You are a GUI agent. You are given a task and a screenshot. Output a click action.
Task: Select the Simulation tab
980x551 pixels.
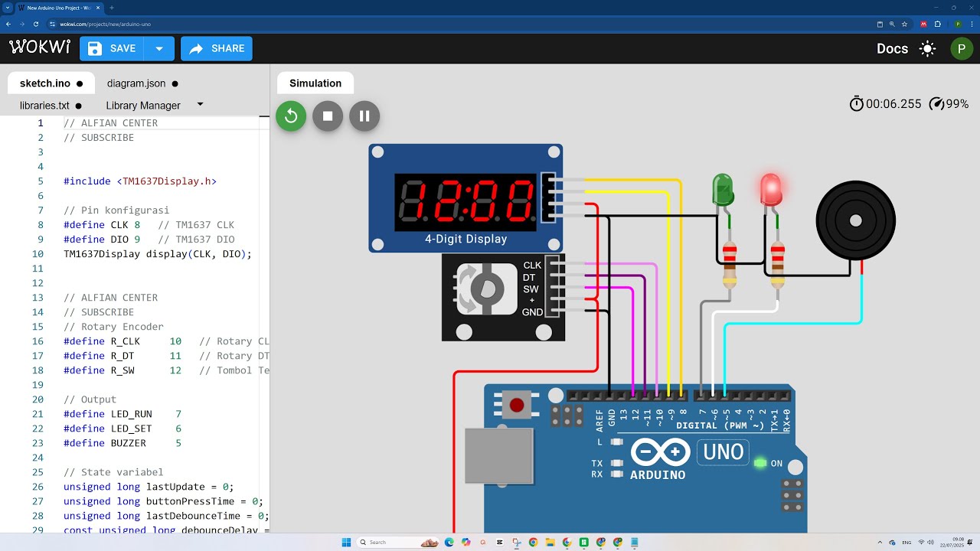(315, 83)
